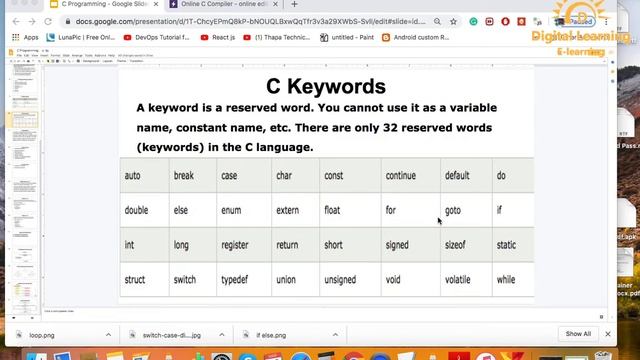Click Show All downloads button
Screen dimensions: 640x360
[x=578, y=334]
